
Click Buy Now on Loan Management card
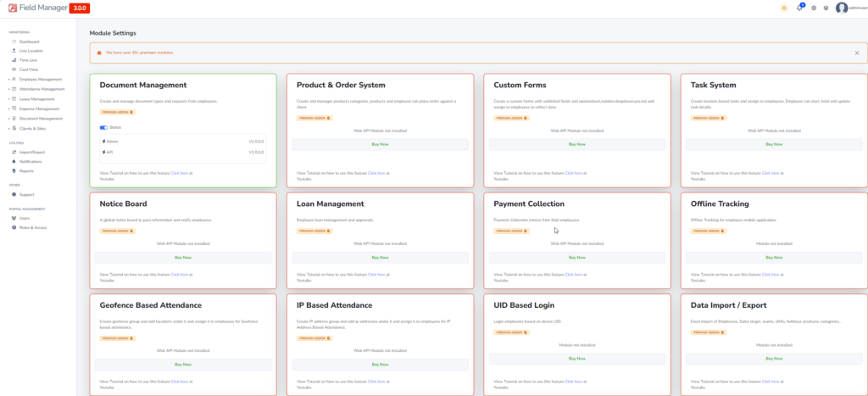tap(380, 258)
